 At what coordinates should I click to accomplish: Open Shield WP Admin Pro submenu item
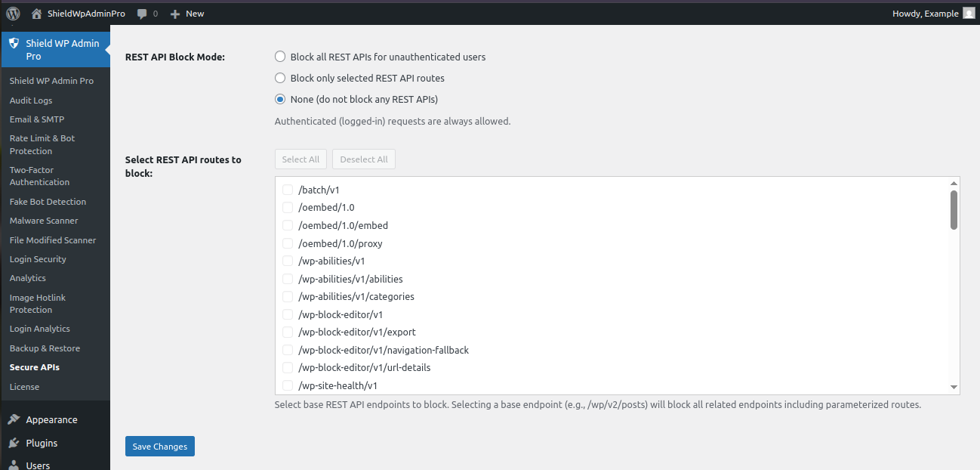[x=51, y=81]
